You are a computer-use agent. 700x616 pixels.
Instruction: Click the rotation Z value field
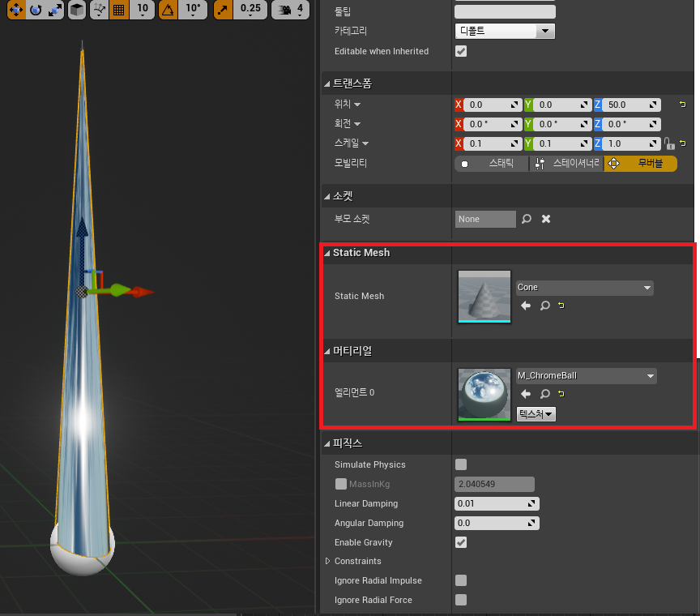click(631, 124)
